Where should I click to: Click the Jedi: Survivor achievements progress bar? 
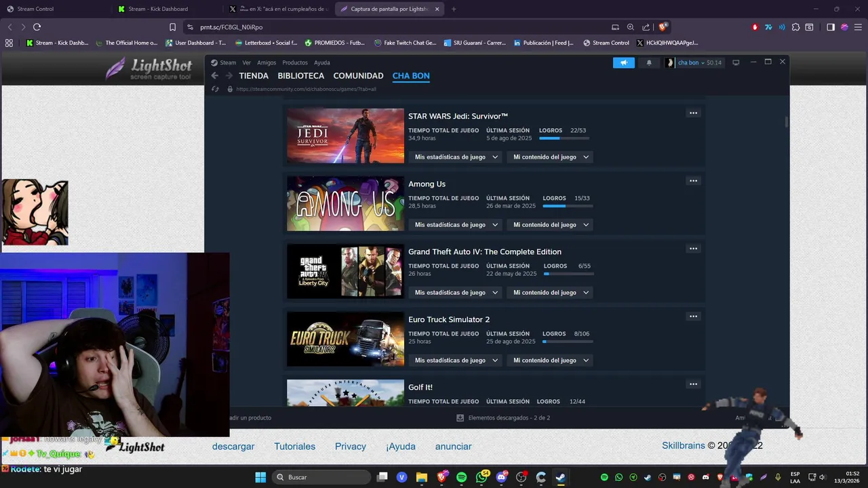564,138
